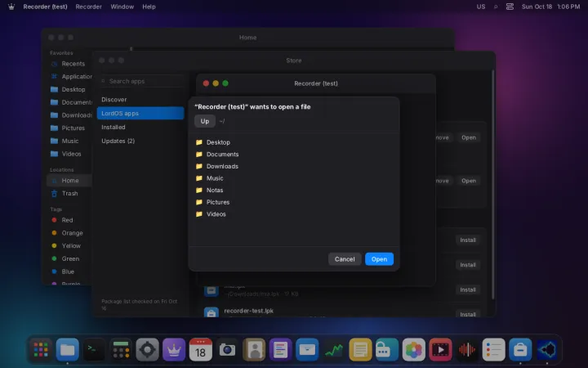Select Applications in the Home window sidebar

tap(69, 77)
